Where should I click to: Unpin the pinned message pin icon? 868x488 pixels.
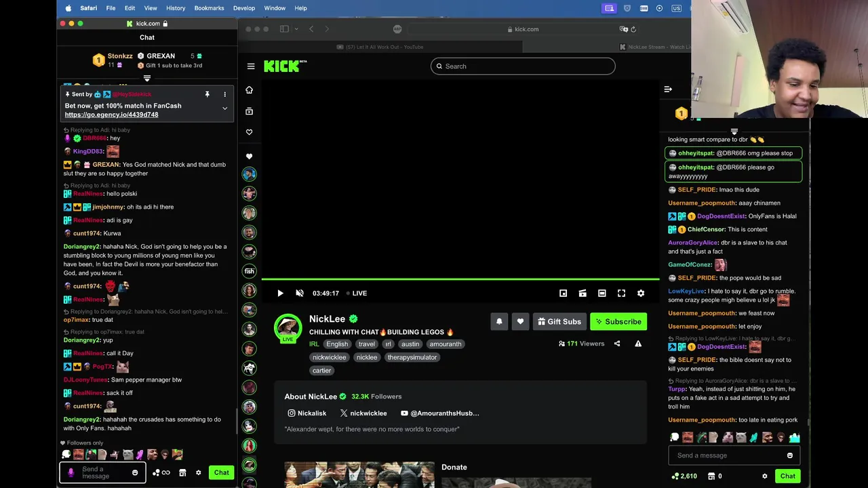[x=208, y=94]
